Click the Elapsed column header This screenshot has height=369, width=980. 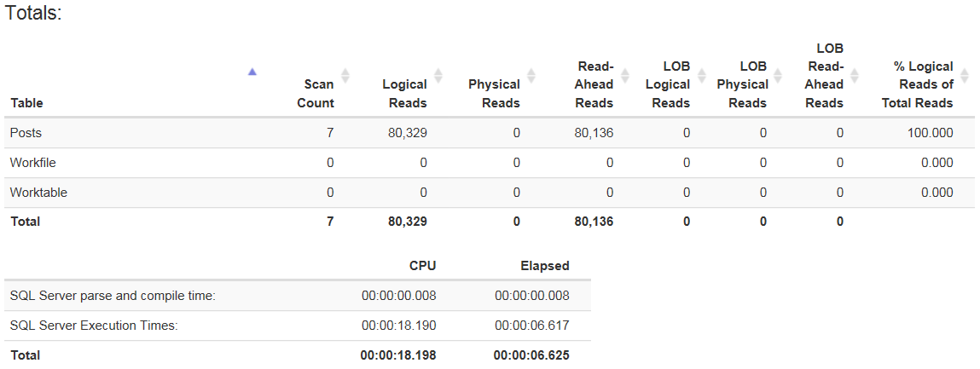[544, 266]
